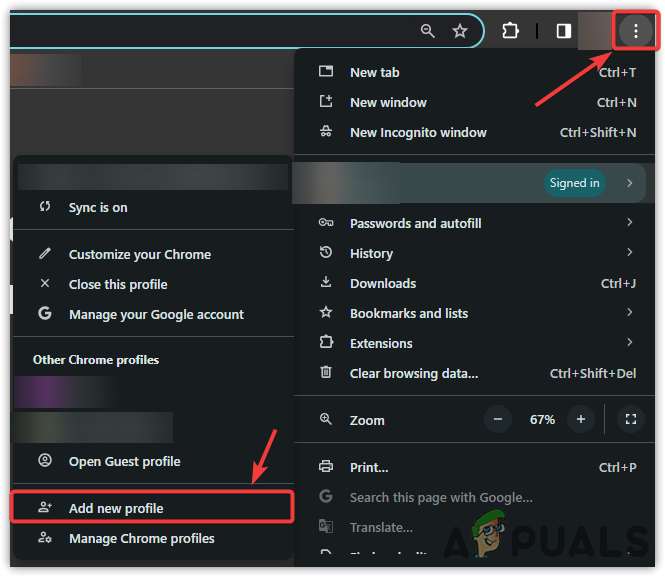This screenshot has height=577, width=665.
Task: Expand Passwords and autofill submenu arrow
Action: click(630, 222)
